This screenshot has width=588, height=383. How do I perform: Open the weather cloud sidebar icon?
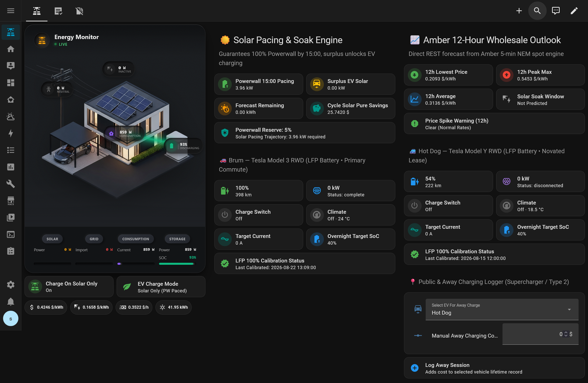click(x=11, y=116)
